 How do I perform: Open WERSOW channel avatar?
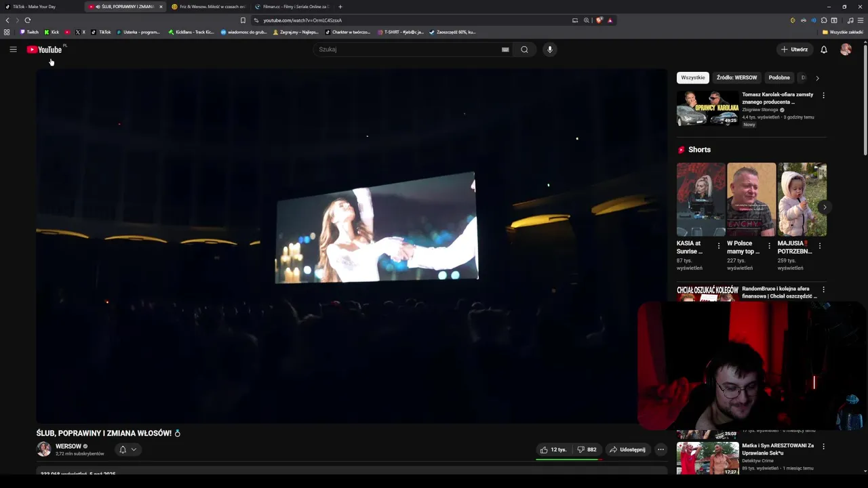44,449
